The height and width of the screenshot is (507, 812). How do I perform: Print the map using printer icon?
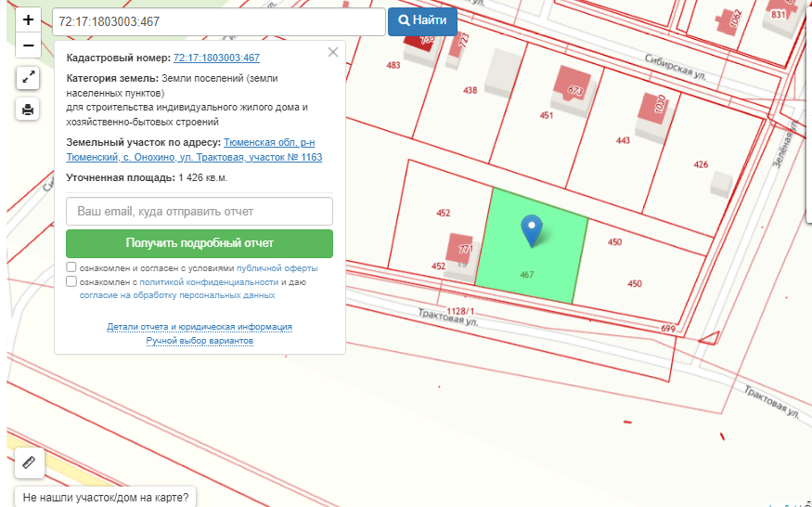point(28,110)
